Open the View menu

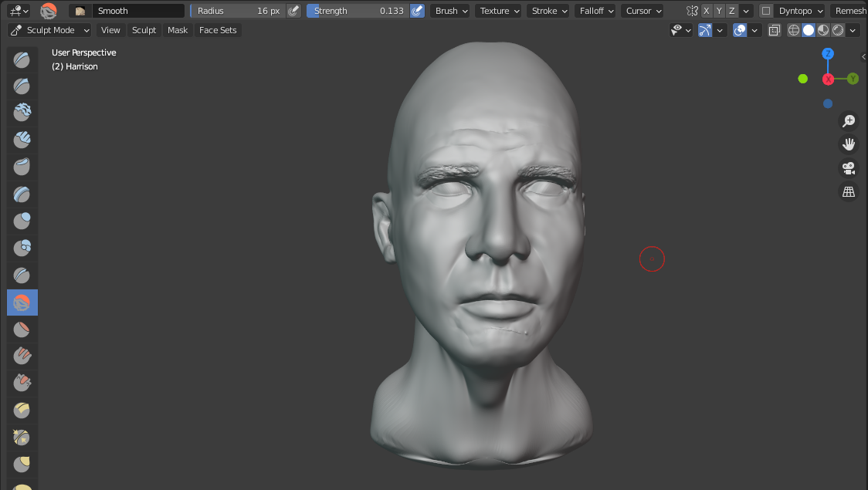point(110,30)
